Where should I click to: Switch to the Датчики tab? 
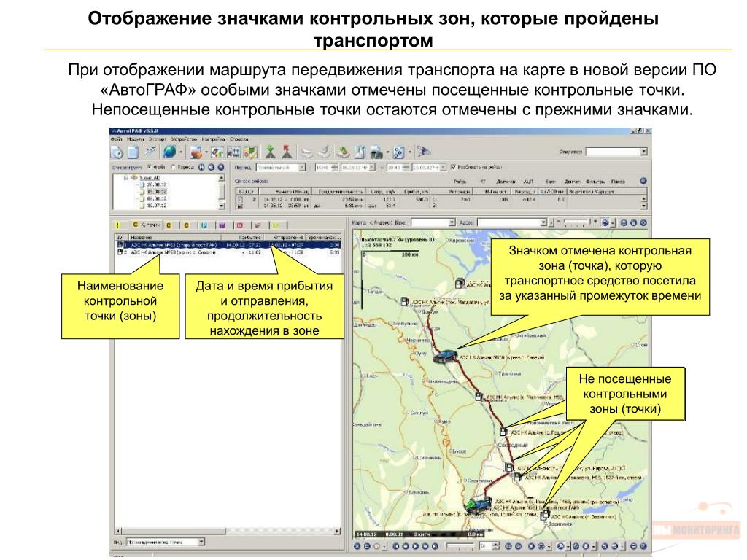pyautogui.click(x=506, y=182)
